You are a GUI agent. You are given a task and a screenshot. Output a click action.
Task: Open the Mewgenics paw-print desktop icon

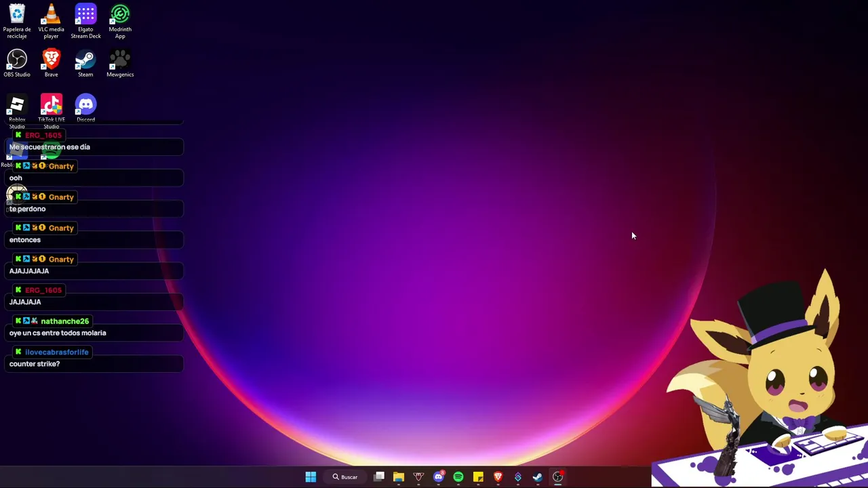coord(120,64)
